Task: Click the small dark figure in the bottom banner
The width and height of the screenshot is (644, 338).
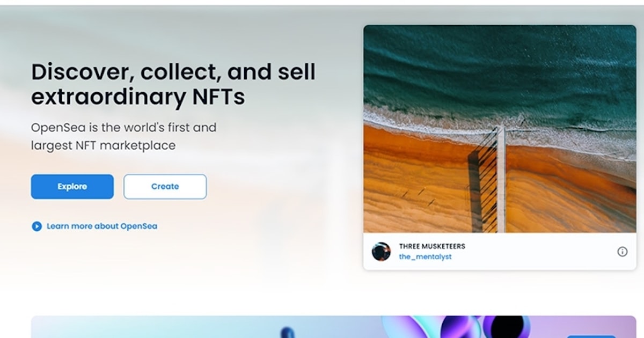Action: click(x=288, y=332)
